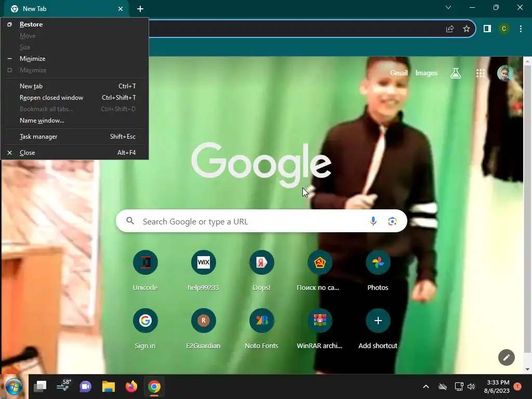The width and height of the screenshot is (532, 399).
Task: Choose Restore from window menu
Action: tap(75, 24)
